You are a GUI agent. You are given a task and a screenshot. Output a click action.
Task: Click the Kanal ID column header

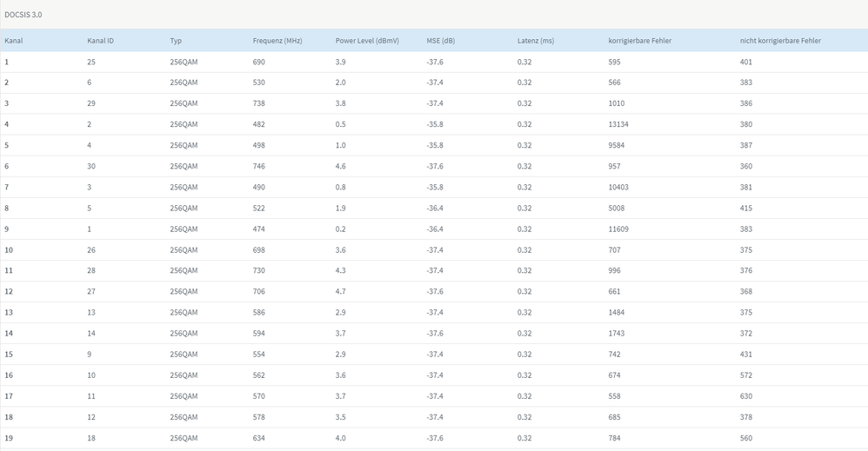point(100,41)
